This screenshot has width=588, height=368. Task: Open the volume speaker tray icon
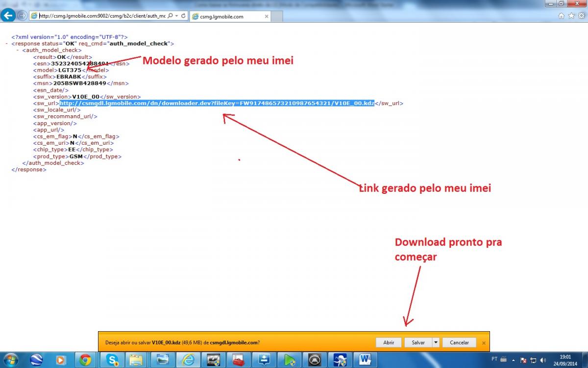pyautogui.click(x=543, y=360)
